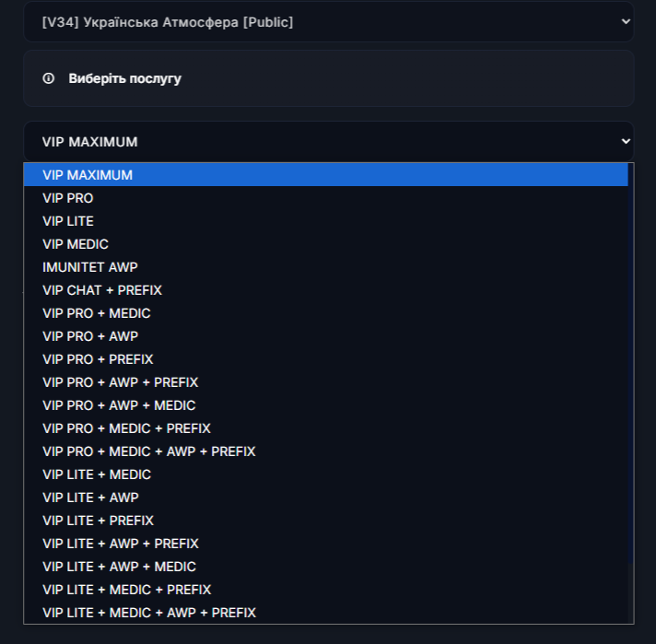This screenshot has height=644, width=656.
Task: Click the info icon beside Виберіть послугу
Action: point(49,78)
